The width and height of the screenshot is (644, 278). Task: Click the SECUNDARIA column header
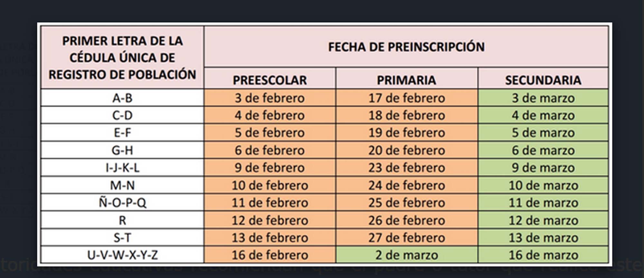tap(543, 80)
